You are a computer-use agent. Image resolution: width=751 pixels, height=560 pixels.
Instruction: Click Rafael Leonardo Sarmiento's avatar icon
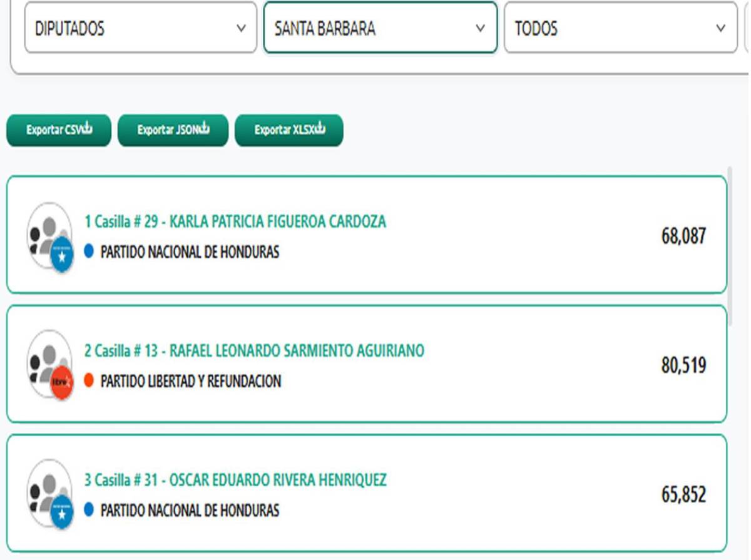click(x=48, y=361)
